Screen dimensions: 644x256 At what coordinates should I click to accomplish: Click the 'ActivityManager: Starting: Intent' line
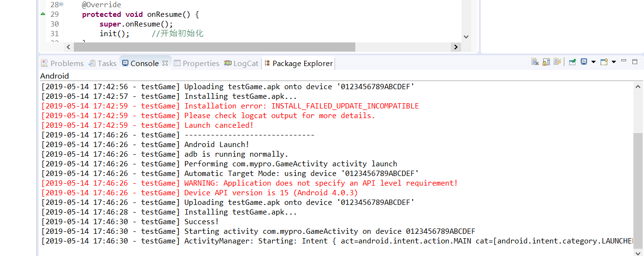click(337, 241)
